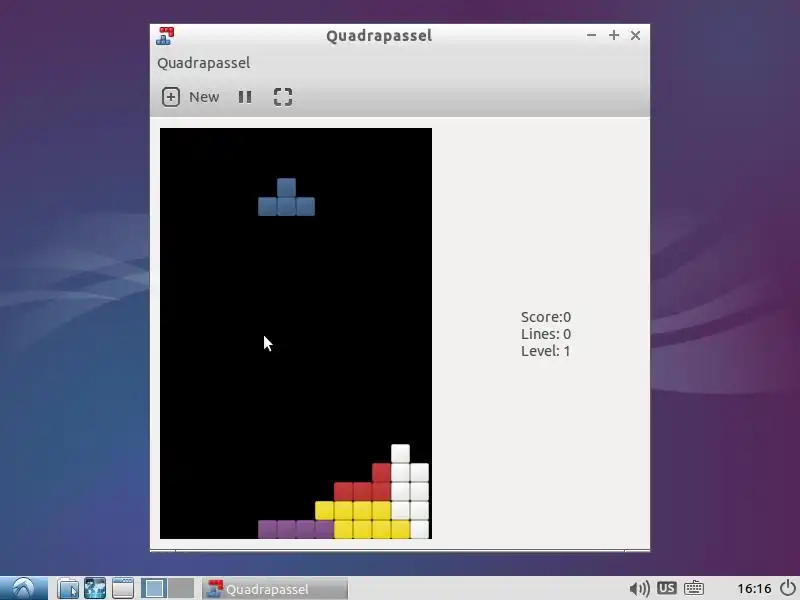Start a new game with New button
The image size is (800, 600).
(x=190, y=97)
